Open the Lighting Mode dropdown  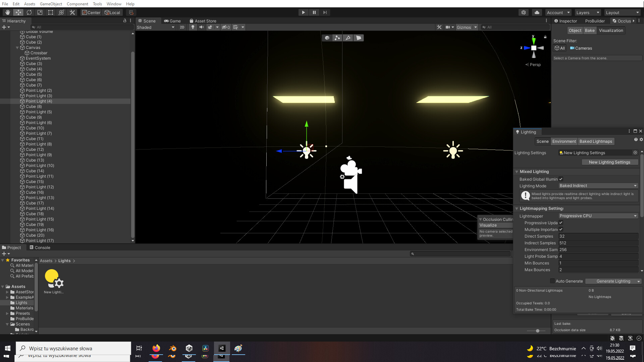[598, 185]
